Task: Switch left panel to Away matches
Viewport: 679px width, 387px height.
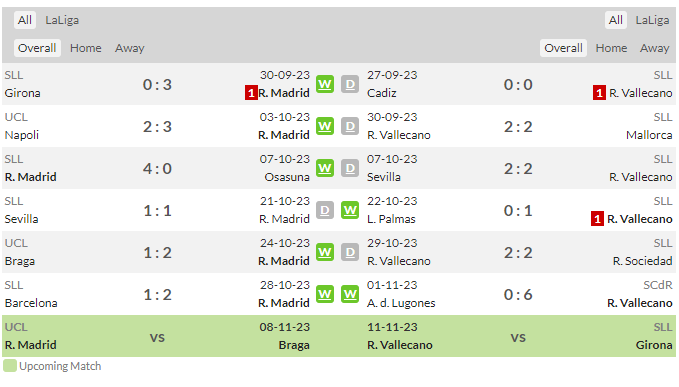Action: pos(129,48)
